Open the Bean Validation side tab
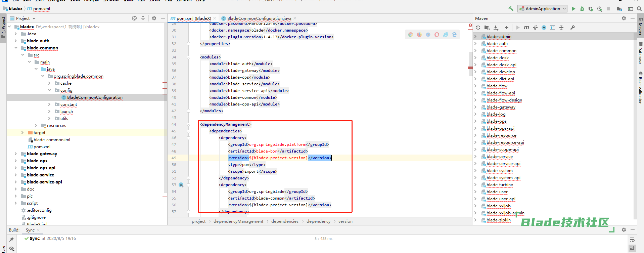644x253 pixels. point(640,88)
